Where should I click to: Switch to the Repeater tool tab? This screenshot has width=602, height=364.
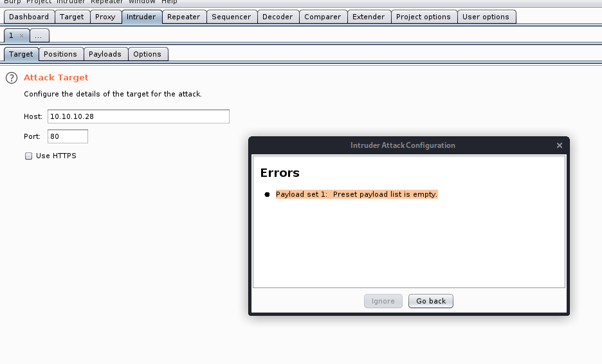(x=183, y=17)
